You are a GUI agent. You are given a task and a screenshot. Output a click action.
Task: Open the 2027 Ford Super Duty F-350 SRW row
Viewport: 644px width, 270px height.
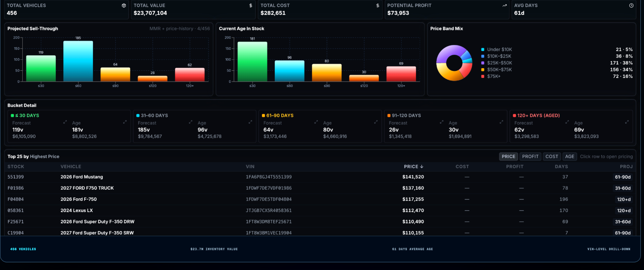pos(320,232)
